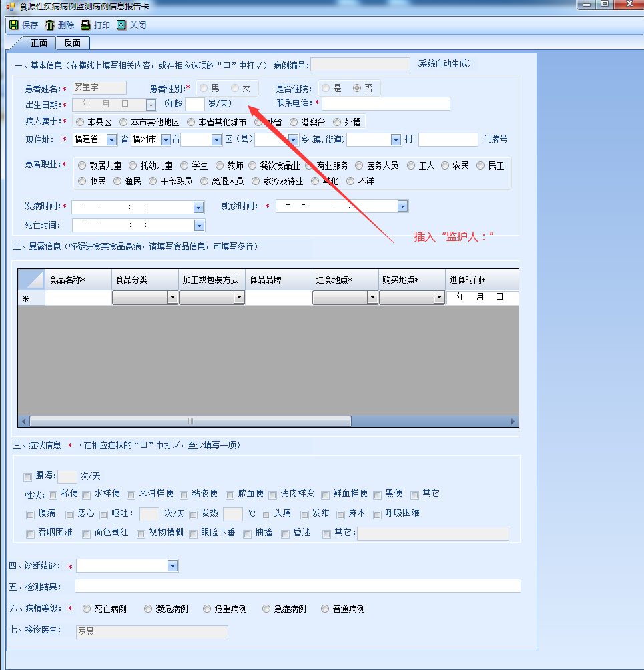This screenshot has width=644, height=670.
Task: Select 本县区 radio option
Action: (x=80, y=123)
